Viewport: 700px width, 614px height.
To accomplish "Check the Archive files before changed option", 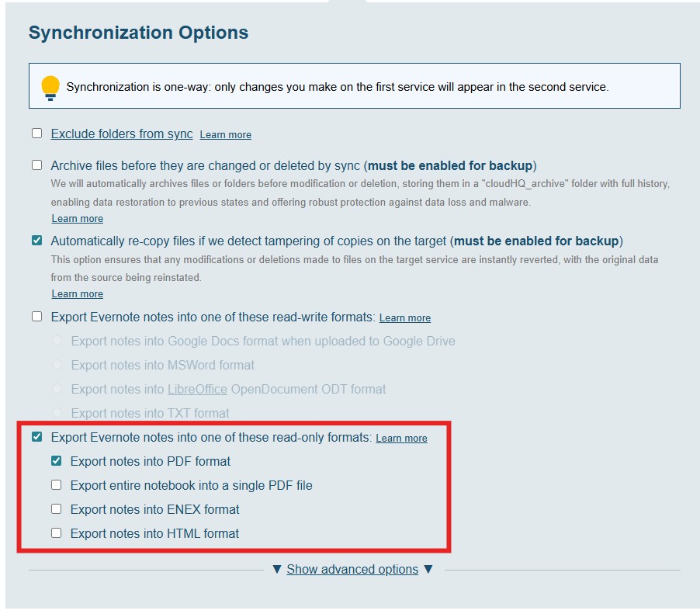I will [37, 165].
